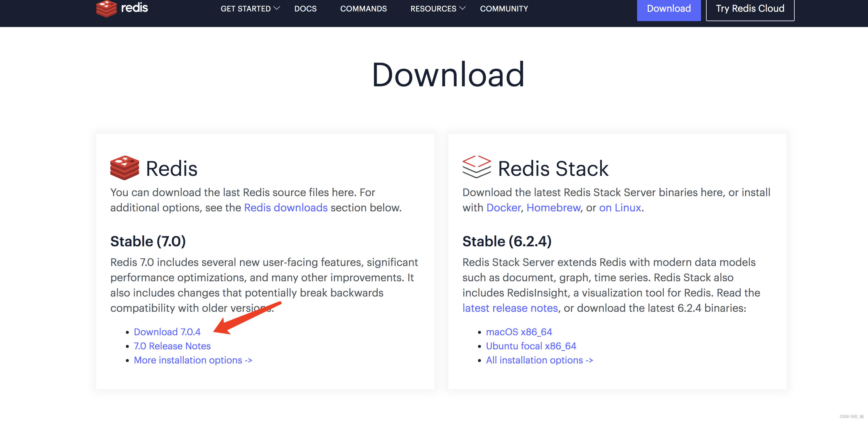The image size is (868, 421).
Task: Open the on Linux link
Action: pos(620,208)
